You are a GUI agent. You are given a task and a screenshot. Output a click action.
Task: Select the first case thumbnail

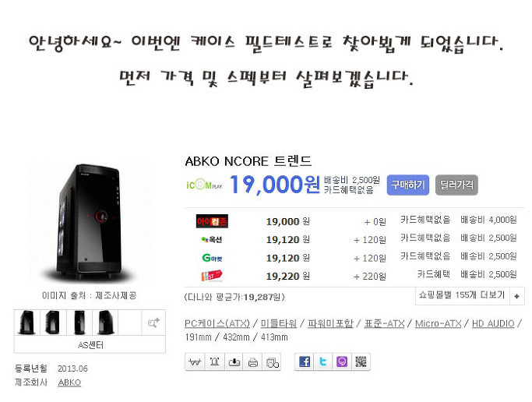pyautogui.click(x=27, y=323)
